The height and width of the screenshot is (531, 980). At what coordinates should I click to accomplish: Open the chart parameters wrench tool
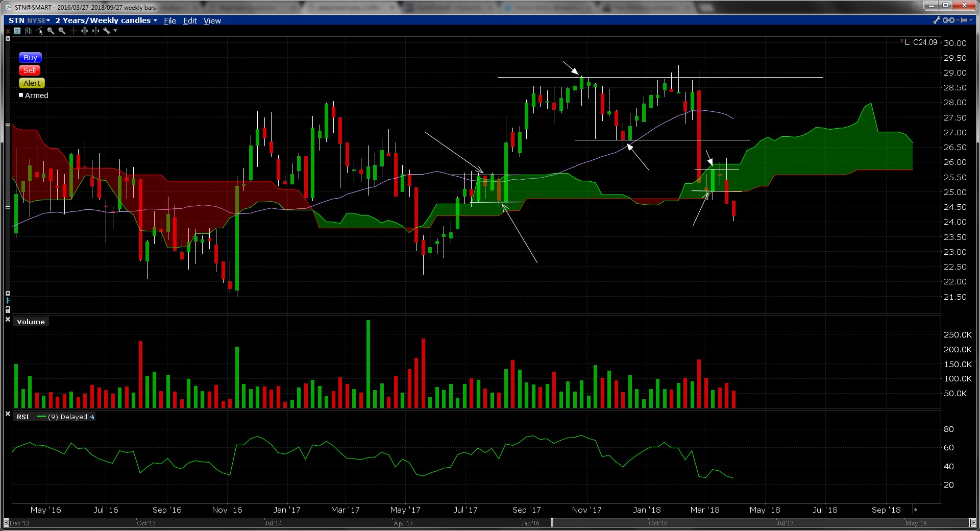pyautogui.click(x=107, y=31)
